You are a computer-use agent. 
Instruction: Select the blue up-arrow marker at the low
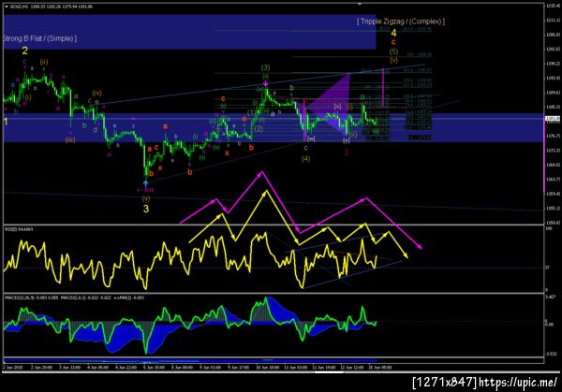(x=145, y=183)
